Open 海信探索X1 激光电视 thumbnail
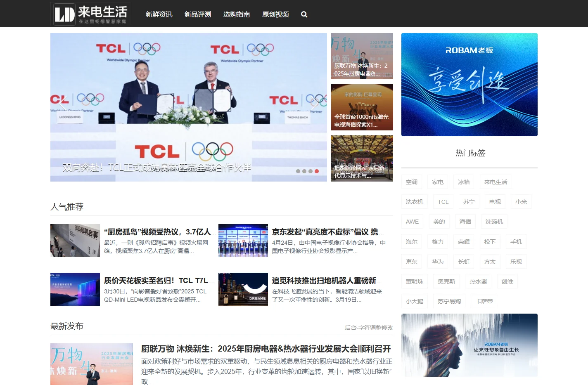Image resolution: width=588 pixels, height=385 pixels. (x=362, y=107)
